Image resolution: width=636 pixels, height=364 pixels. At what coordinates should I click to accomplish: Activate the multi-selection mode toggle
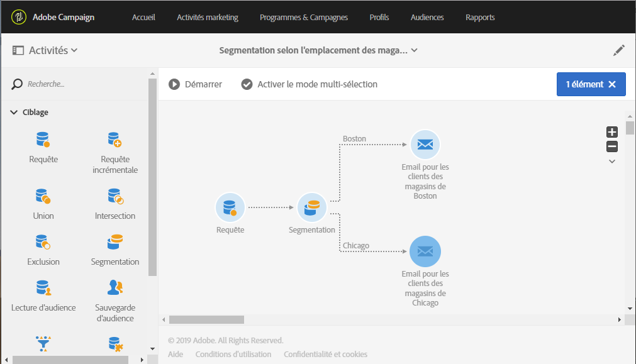tap(310, 84)
